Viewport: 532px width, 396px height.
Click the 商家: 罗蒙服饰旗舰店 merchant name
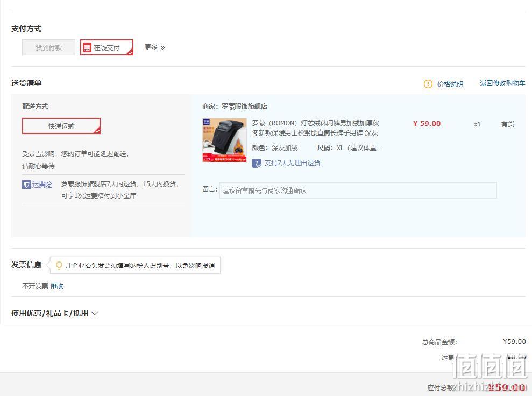click(x=235, y=106)
